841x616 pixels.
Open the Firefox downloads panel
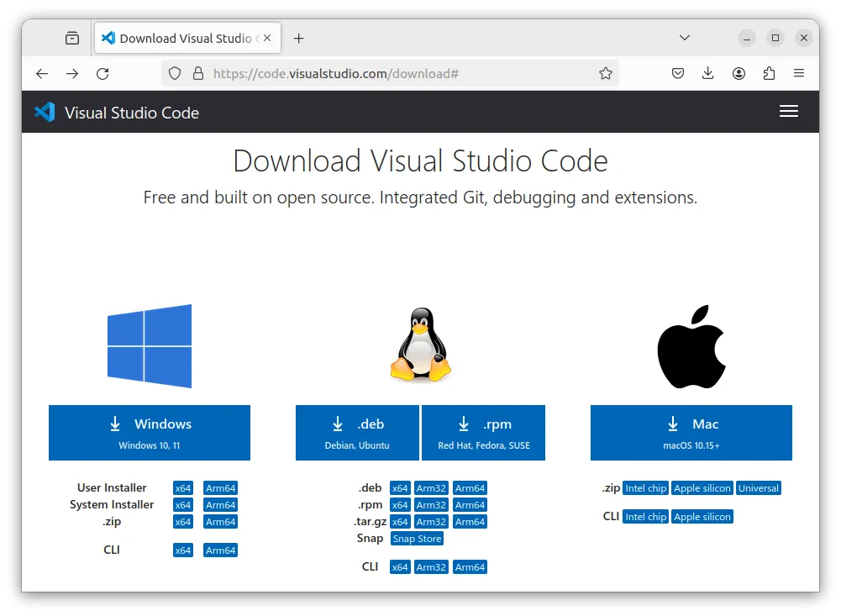[x=708, y=74]
